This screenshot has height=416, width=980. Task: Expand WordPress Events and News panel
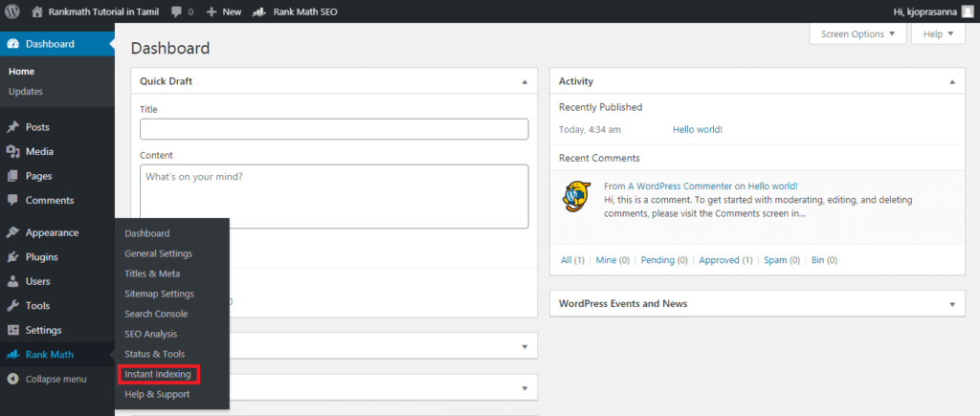click(x=952, y=304)
